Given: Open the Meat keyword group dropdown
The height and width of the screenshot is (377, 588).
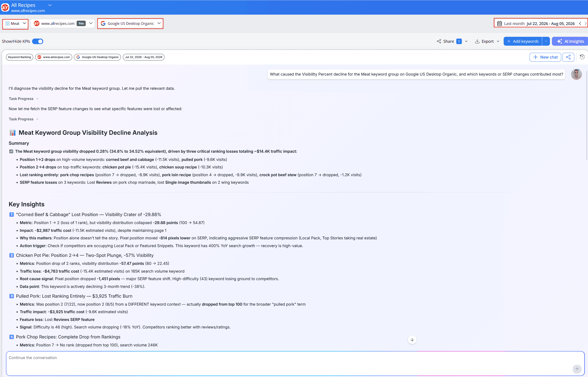Looking at the screenshot, I should (15, 23).
